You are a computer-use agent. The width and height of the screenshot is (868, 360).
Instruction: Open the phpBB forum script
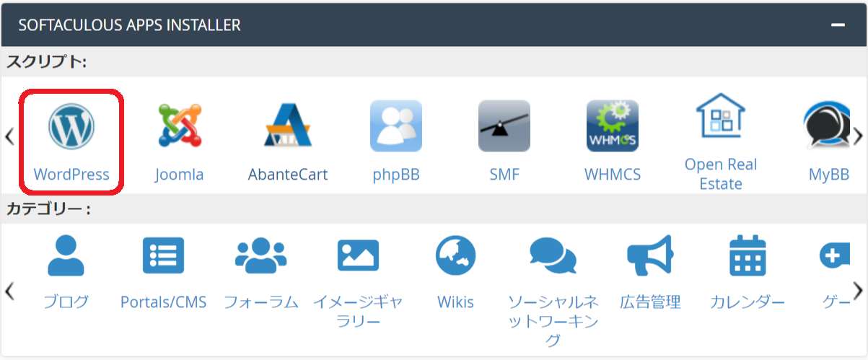pos(395,126)
